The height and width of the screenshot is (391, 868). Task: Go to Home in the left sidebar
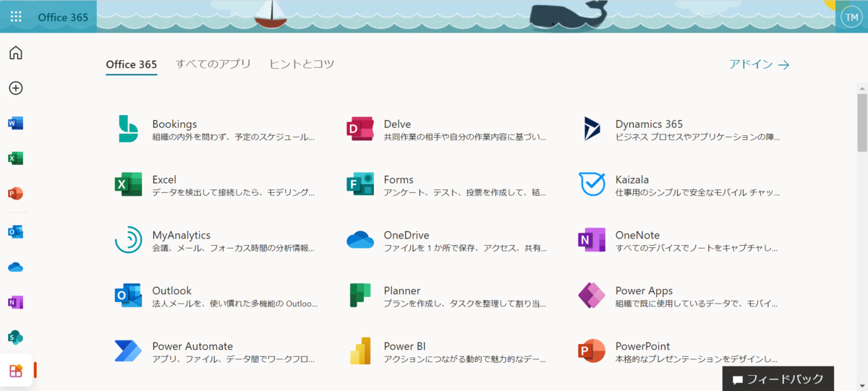coord(16,53)
